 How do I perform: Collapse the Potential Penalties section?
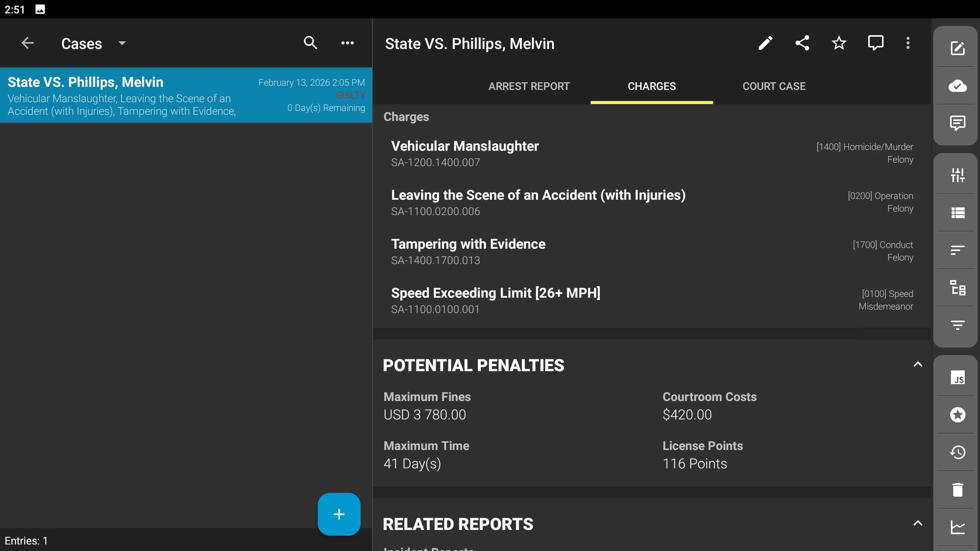918,365
